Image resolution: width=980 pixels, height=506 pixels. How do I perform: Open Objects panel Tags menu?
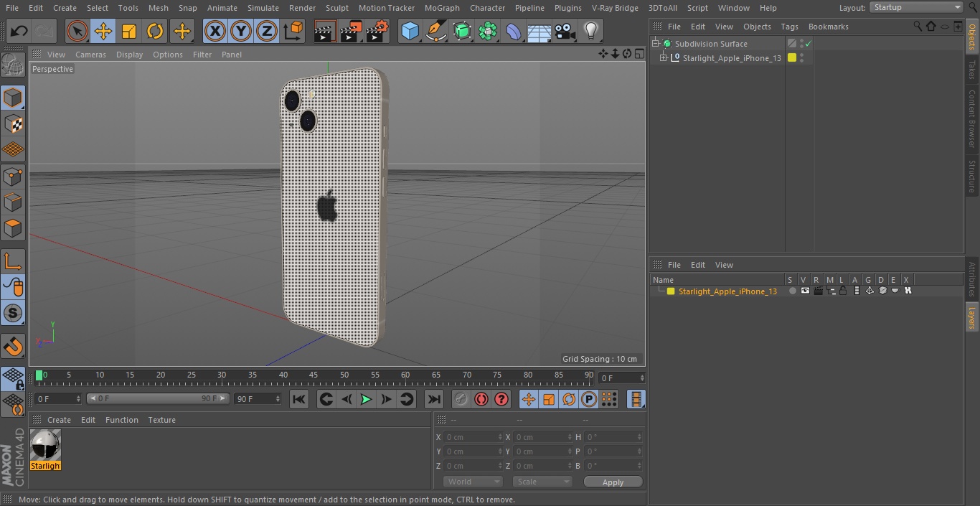point(789,27)
